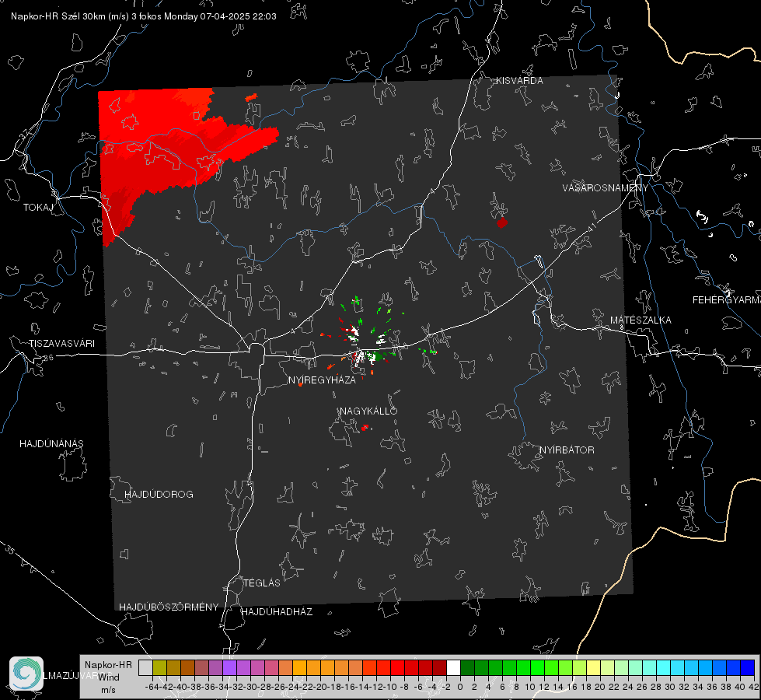
Task: Click the TOKAJ city label
Action: (38, 208)
